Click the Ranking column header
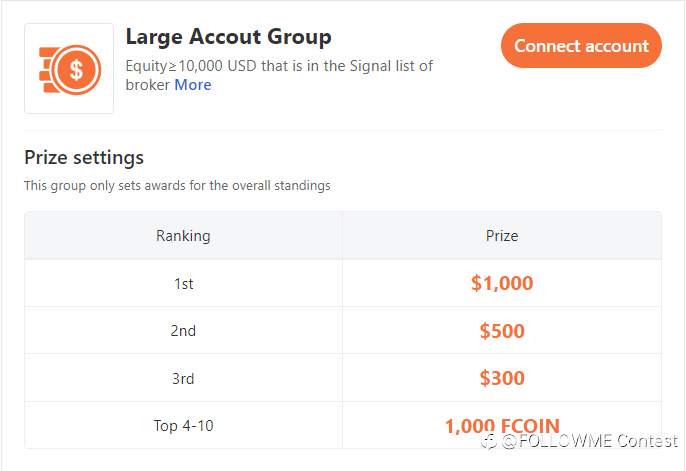The width and height of the screenshot is (686, 471). click(x=183, y=236)
